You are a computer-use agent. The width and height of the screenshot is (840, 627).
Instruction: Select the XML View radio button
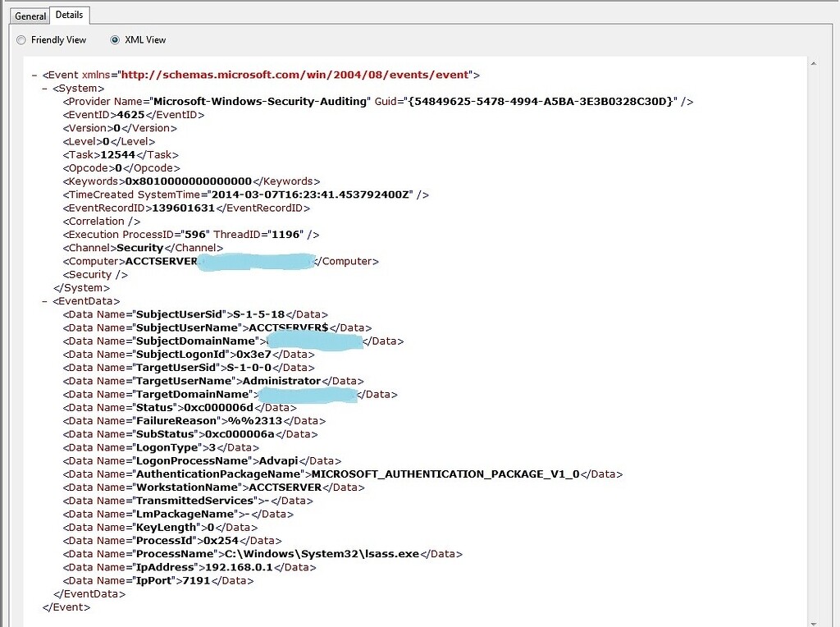[x=114, y=39]
